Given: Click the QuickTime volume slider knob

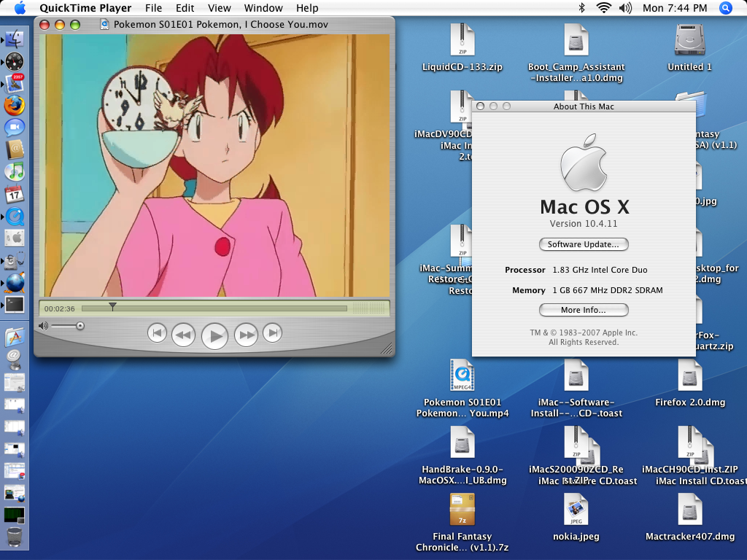Looking at the screenshot, I should coord(80,326).
